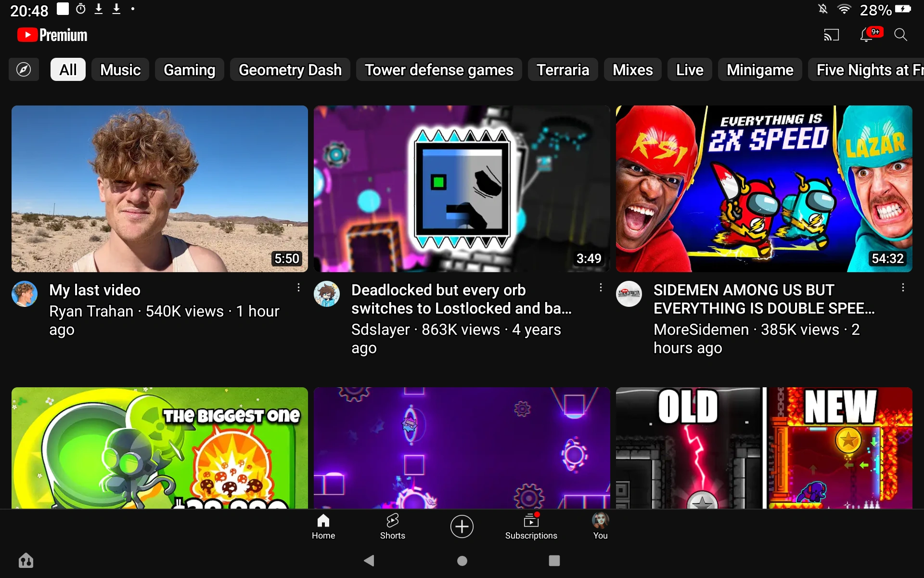Open the You profile tab
The width and height of the screenshot is (924, 578).
600,526
